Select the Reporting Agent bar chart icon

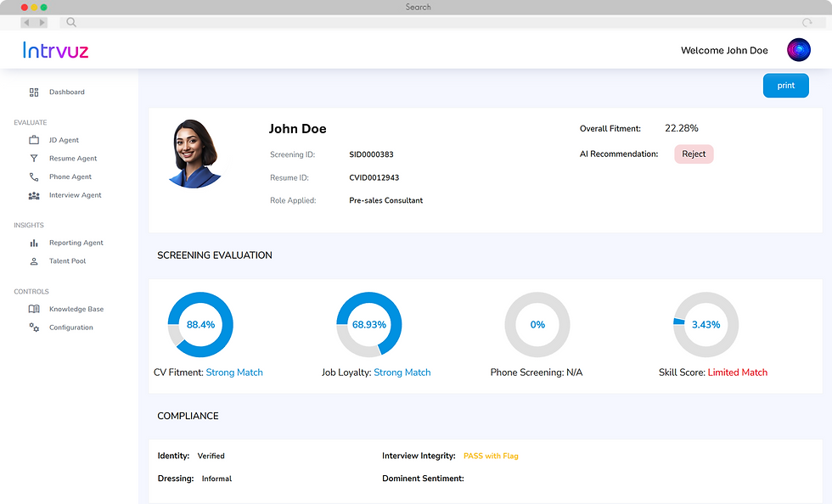[34, 243]
